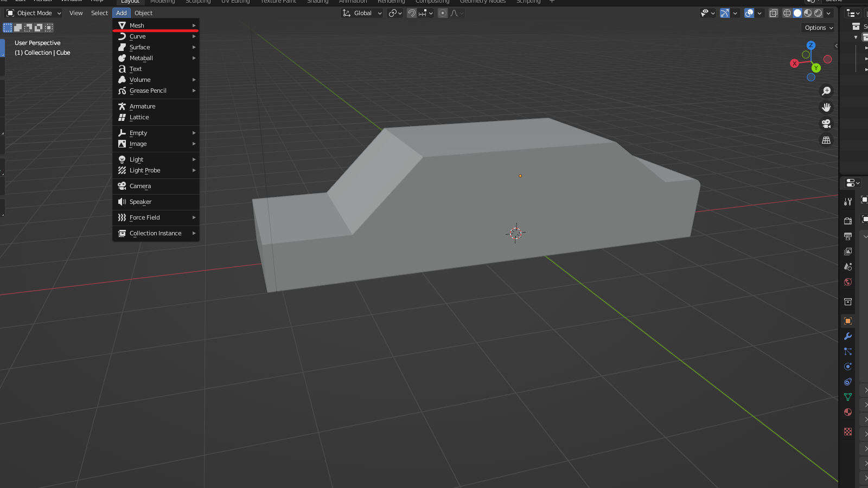The width and height of the screenshot is (868, 488).
Task: Open the Modifiers wrench tab
Action: coord(848,336)
